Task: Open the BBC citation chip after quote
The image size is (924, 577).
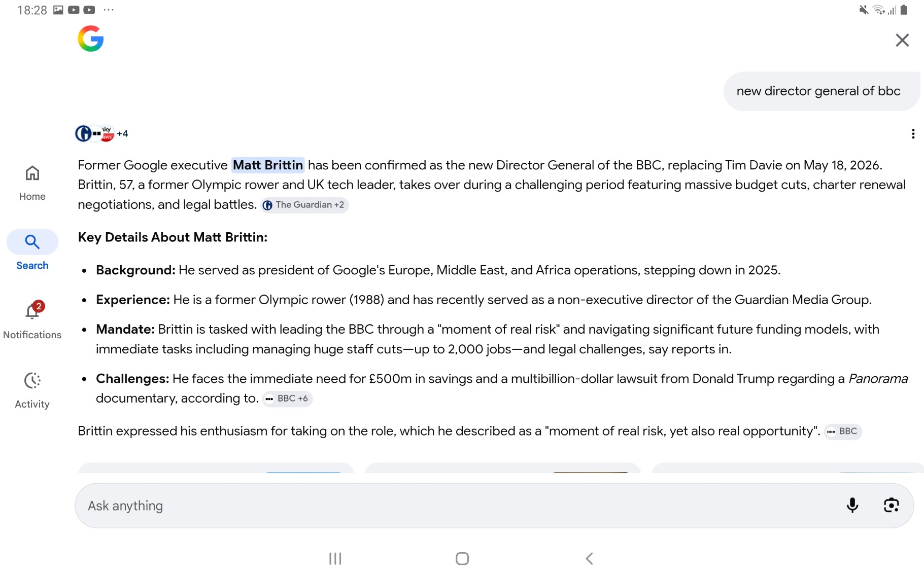Action: (x=842, y=431)
